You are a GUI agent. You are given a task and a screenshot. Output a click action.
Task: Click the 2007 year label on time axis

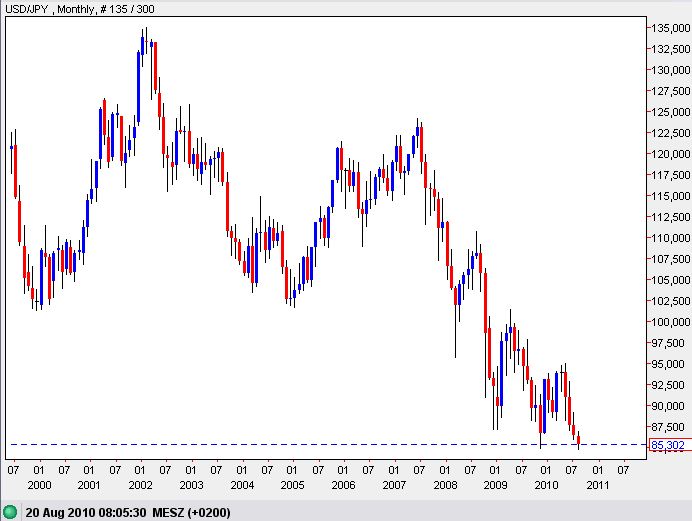394,485
